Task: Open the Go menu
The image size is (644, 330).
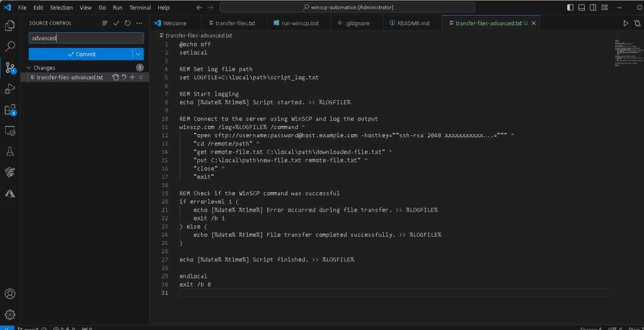Action: [102, 8]
